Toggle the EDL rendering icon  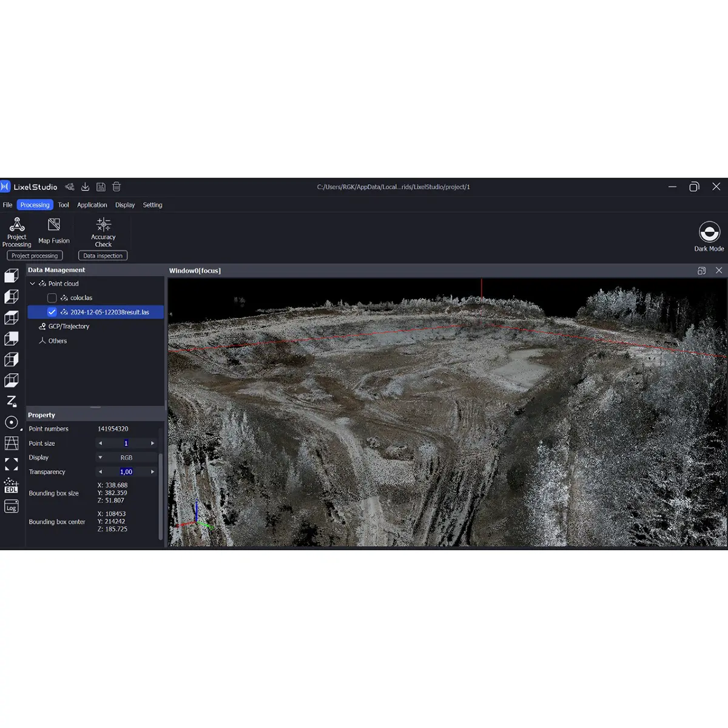coord(11,486)
